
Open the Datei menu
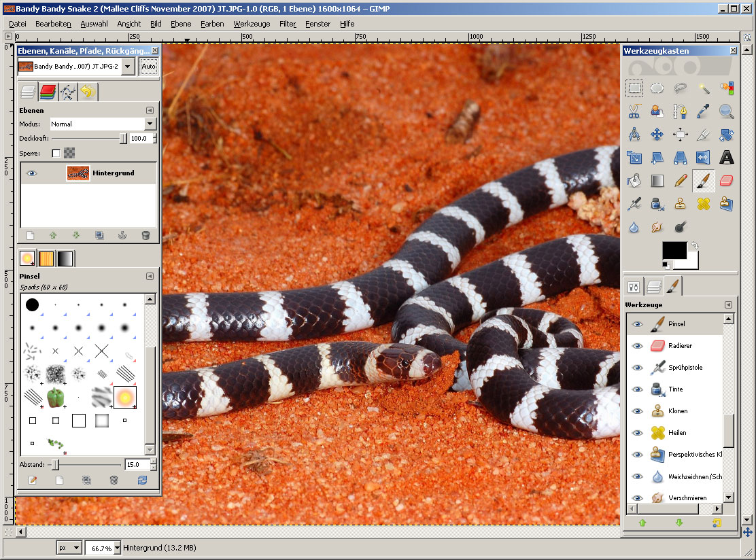[18, 24]
